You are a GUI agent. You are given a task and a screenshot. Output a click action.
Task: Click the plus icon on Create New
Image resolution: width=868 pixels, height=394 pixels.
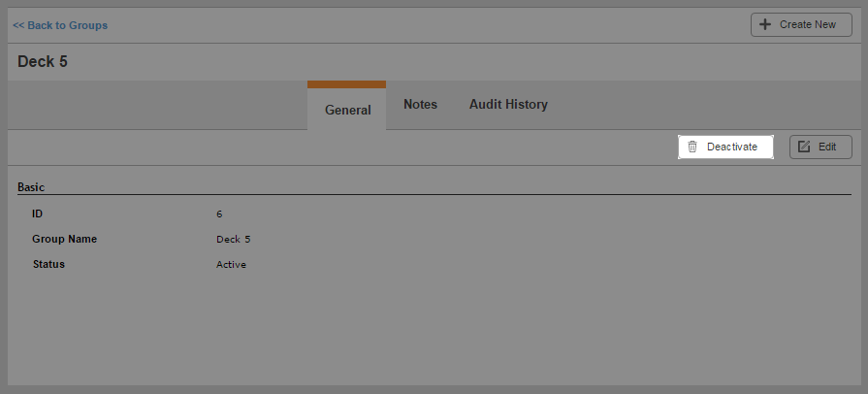tap(764, 24)
